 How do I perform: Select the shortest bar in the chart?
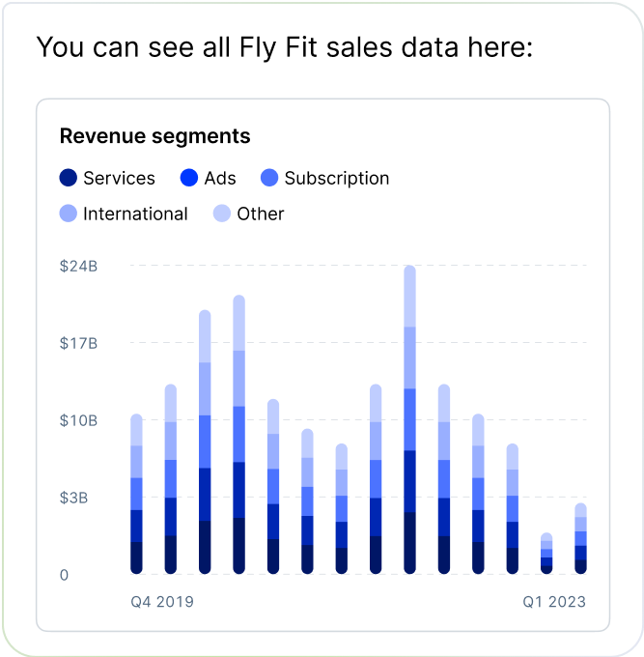(546, 554)
